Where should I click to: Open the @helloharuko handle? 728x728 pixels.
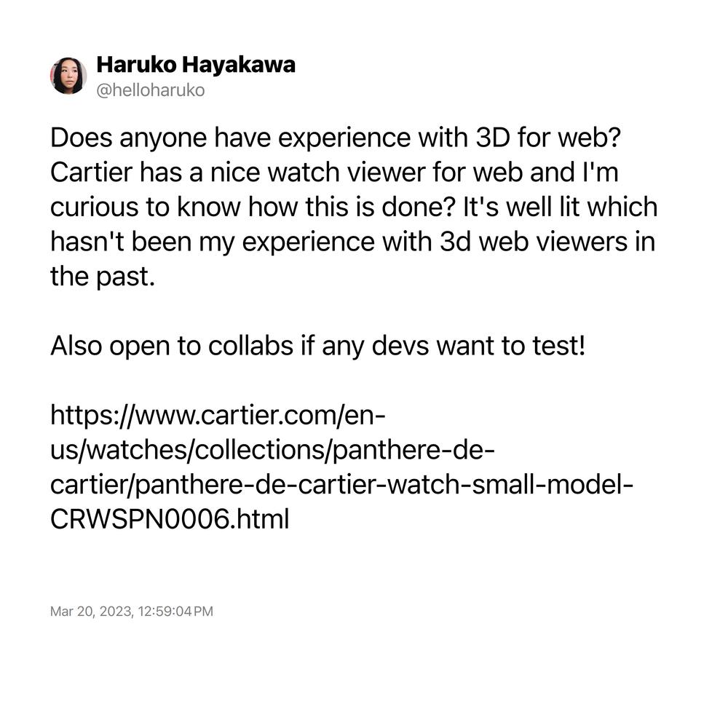pos(151,90)
